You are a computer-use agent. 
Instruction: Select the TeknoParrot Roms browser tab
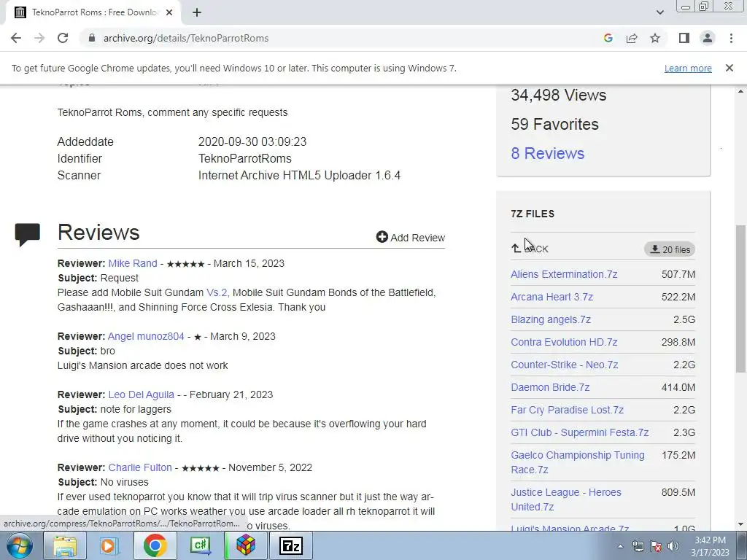click(93, 12)
